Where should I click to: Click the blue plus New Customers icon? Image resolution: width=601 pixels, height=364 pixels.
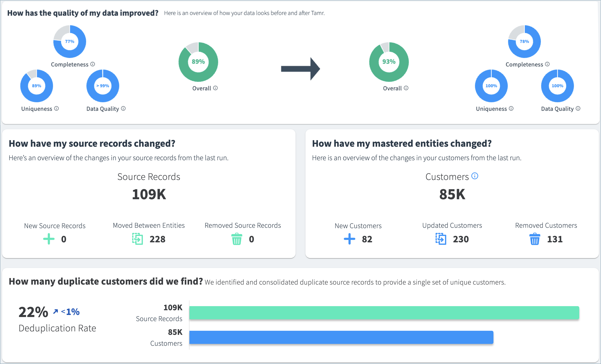click(x=350, y=239)
